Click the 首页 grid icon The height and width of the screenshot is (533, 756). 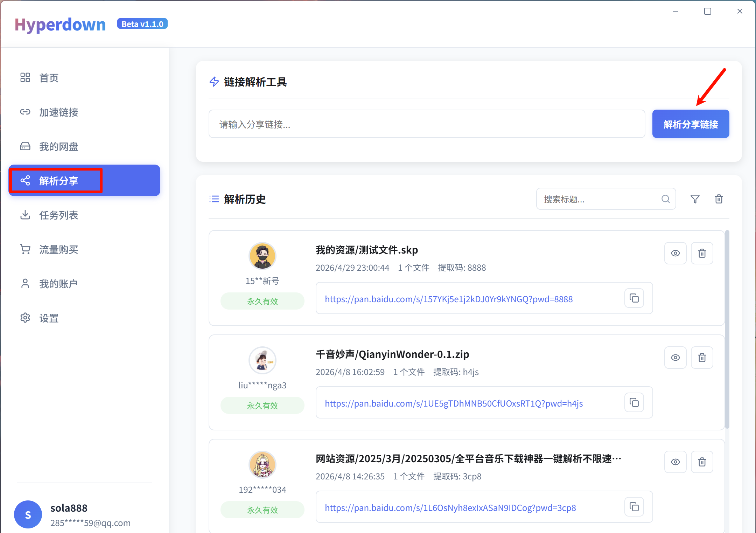click(25, 77)
